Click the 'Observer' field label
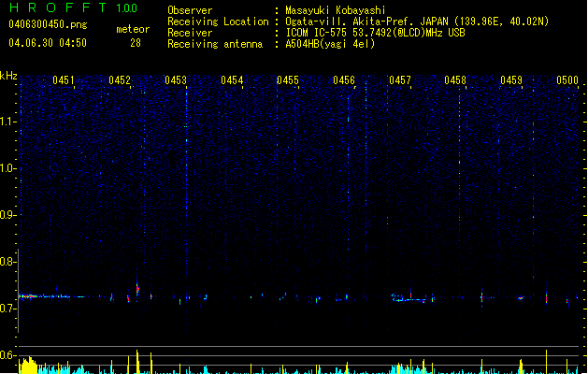Screen dimensions: 588x374 click(190, 10)
